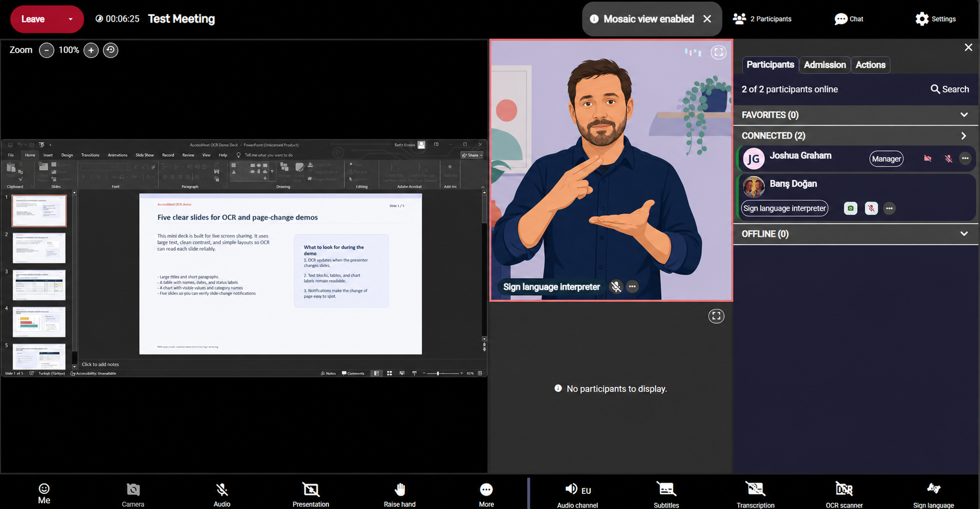Open the OCR scanner tool
The height and width of the screenshot is (509, 980).
(844, 494)
